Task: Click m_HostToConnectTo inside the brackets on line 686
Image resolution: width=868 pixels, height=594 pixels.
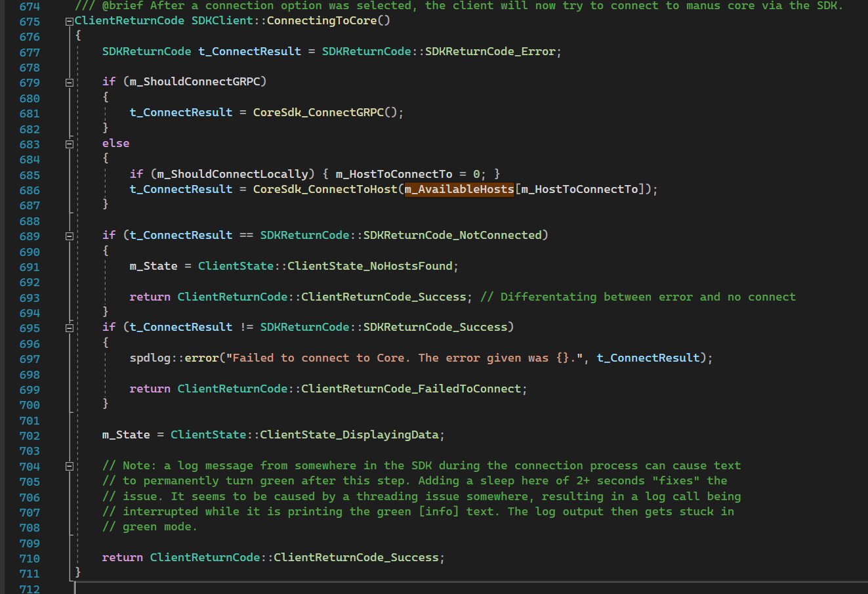Action: tap(579, 189)
